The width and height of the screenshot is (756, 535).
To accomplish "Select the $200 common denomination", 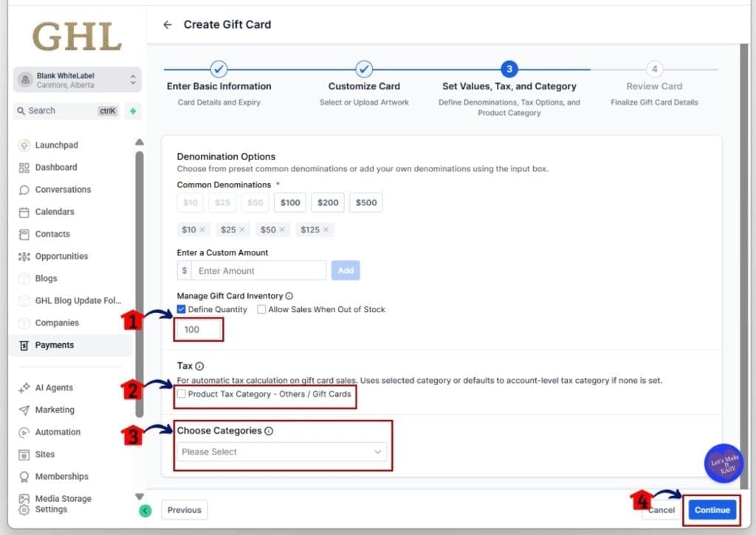I will (x=328, y=202).
